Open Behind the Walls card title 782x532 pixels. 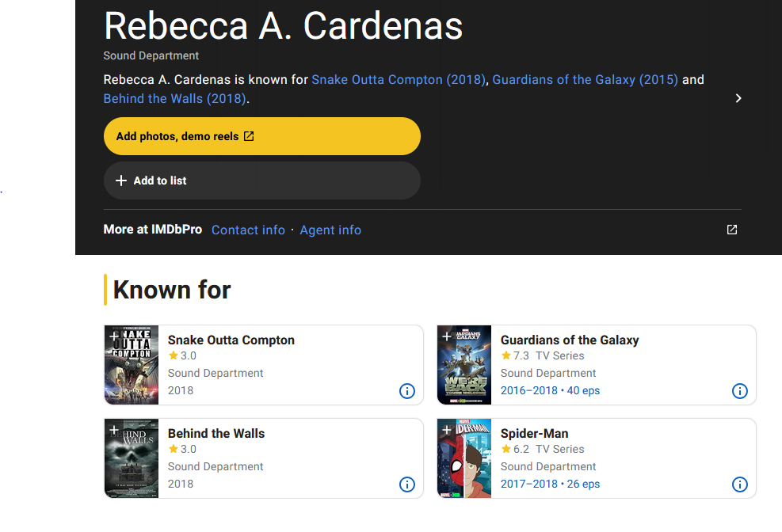point(216,433)
